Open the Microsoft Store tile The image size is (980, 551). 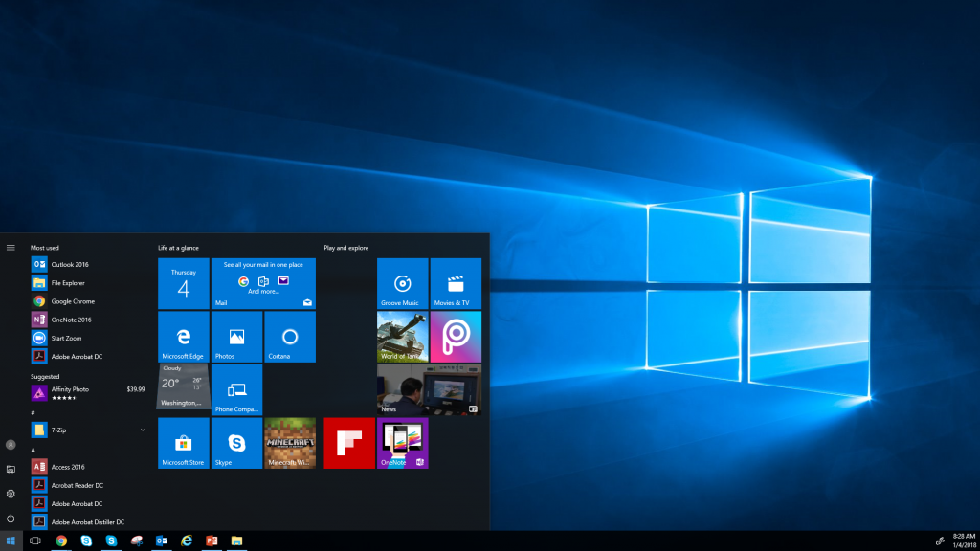click(x=183, y=443)
